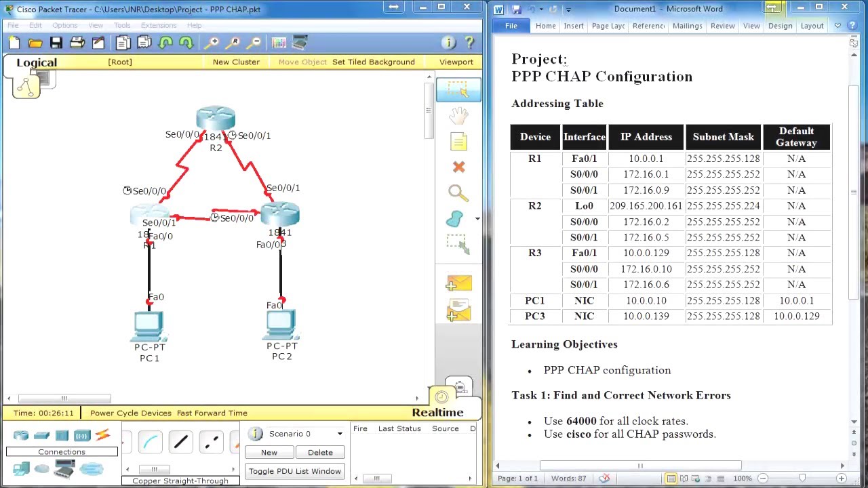Select the Select tool in right toolbar
The image size is (868, 488).
click(458, 89)
